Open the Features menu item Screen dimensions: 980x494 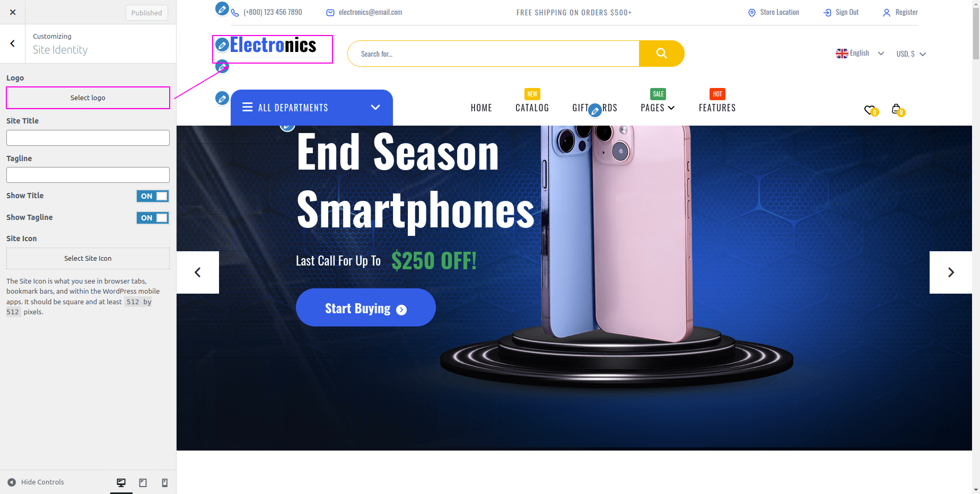pyautogui.click(x=717, y=108)
